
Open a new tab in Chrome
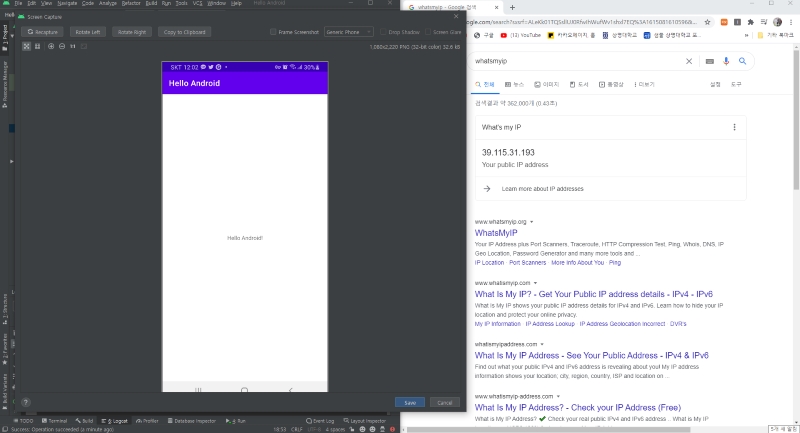click(512, 7)
